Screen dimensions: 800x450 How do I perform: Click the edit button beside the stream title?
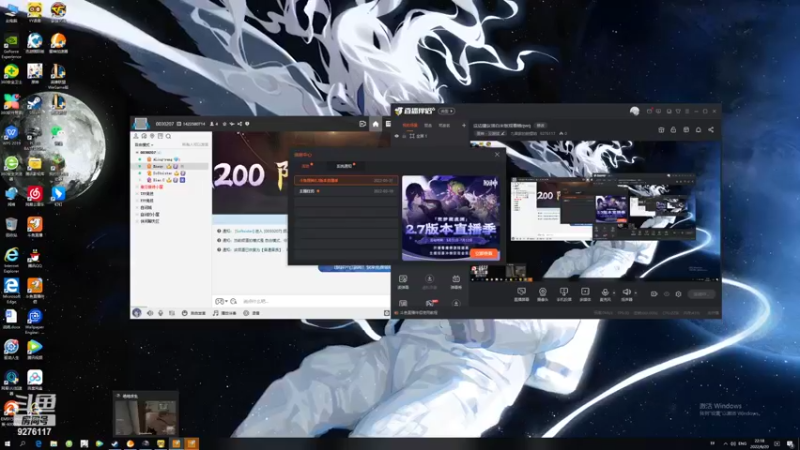[540, 126]
